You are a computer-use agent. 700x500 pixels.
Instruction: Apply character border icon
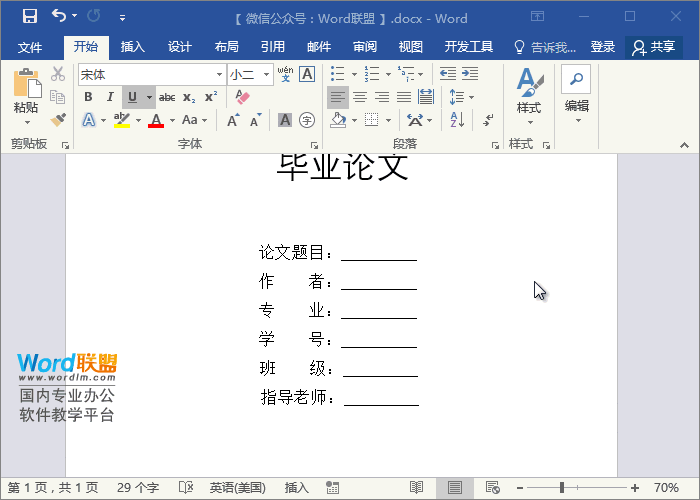(307, 74)
